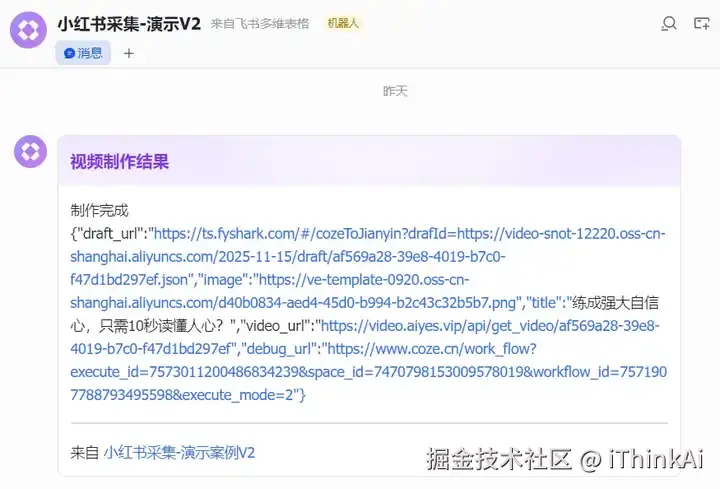Click the 来自飞书多维表格 subtitle
This screenshot has height=489, width=720.
[260, 23]
